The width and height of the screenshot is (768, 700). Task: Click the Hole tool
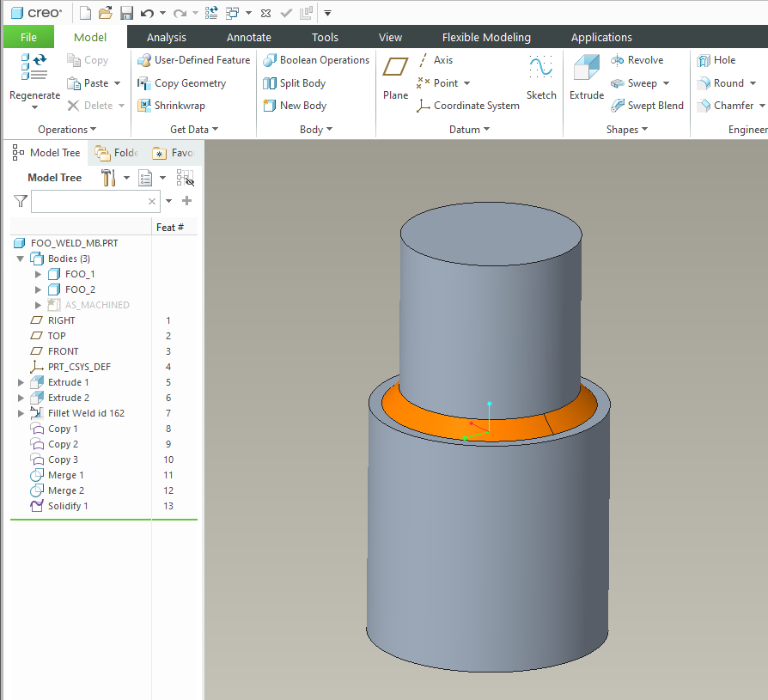[716, 60]
